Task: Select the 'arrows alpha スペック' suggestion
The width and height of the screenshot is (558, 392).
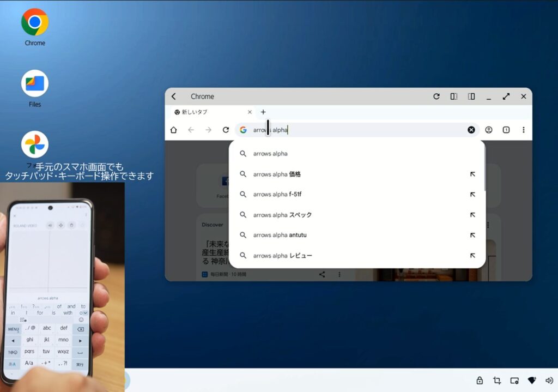Action: click(357, 215)
